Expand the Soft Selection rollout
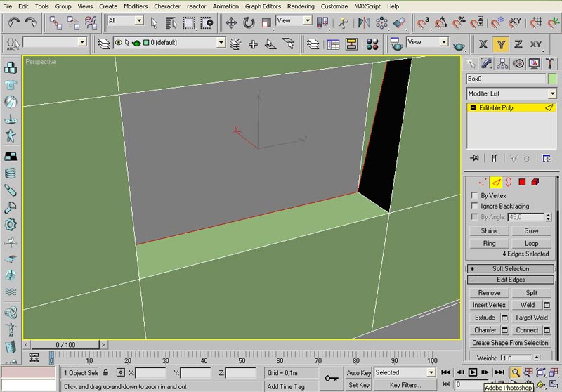Viewport: 562px width, 392px height. click(x=511, y=269)
